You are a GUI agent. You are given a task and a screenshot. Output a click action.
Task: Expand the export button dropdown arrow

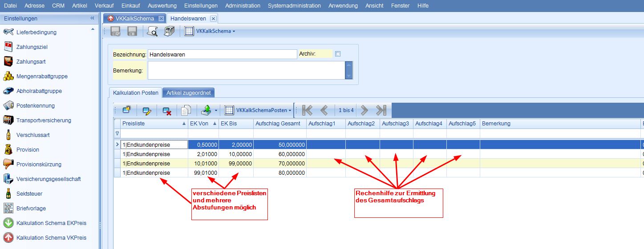[216, 110]
